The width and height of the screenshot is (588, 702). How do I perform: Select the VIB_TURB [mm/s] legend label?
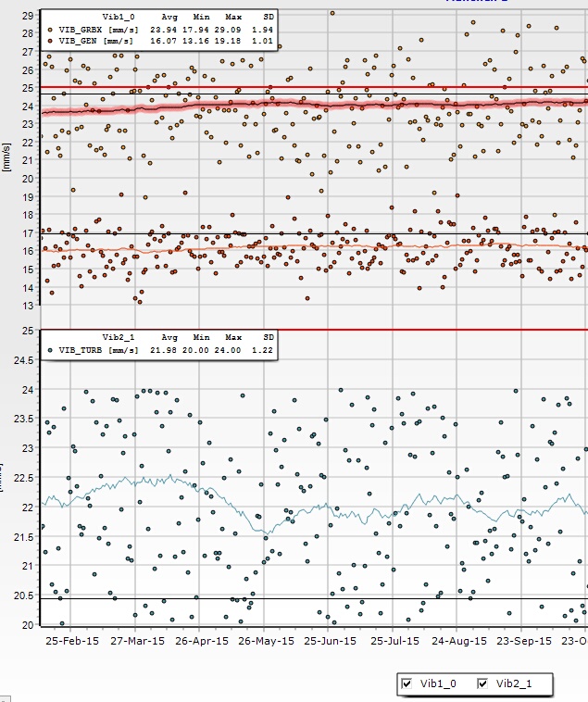pyautogui.click(x=98, y=350)
